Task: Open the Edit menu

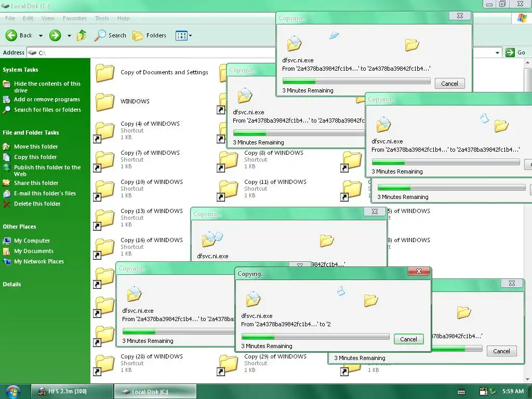Action: click(x=28, y=18)
